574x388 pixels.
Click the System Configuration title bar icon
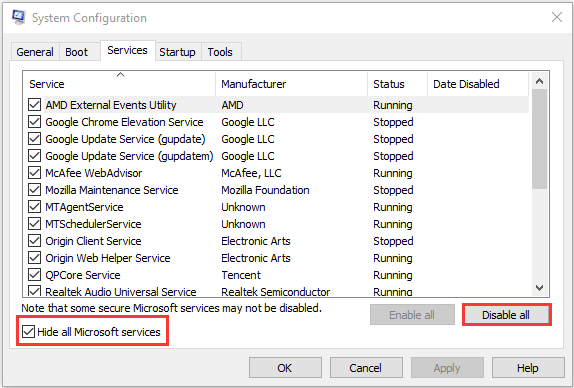[x=18, y=17]
